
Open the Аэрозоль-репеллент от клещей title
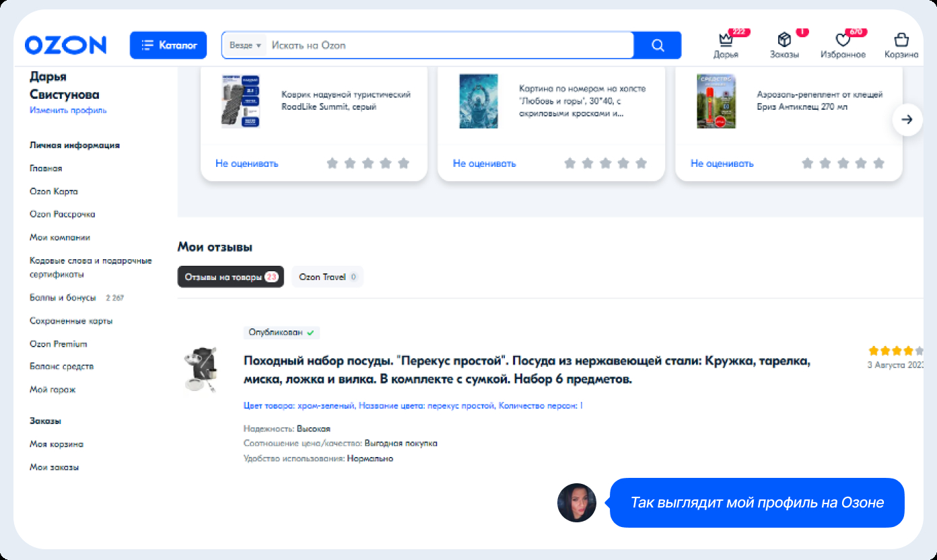point(820,101)
